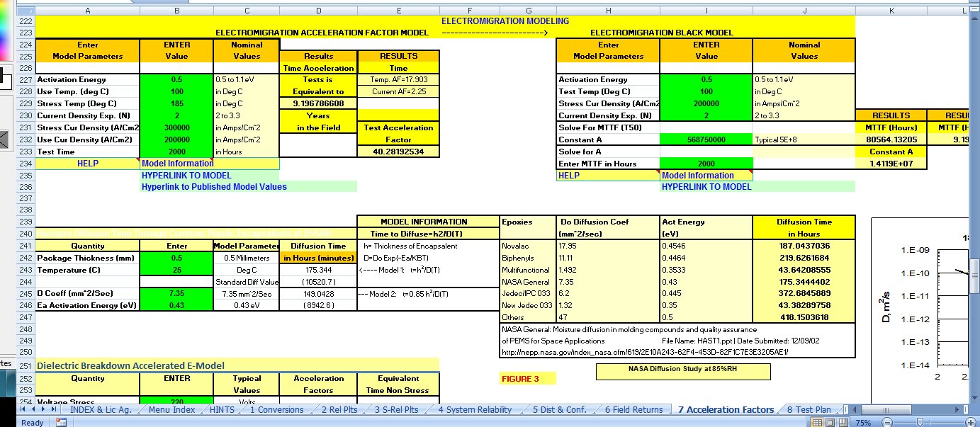Image resolution: width=980 pixels, height=427 pixels.
Task: Select D Coeff value 7.35 input
Action: point(176,293)
